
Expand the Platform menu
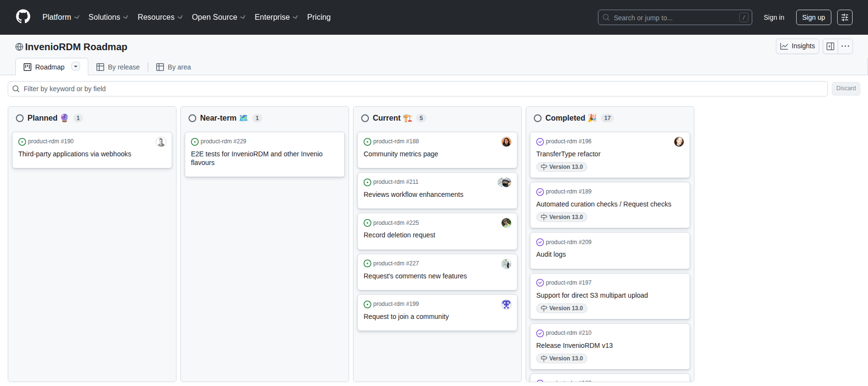[61, 17]
